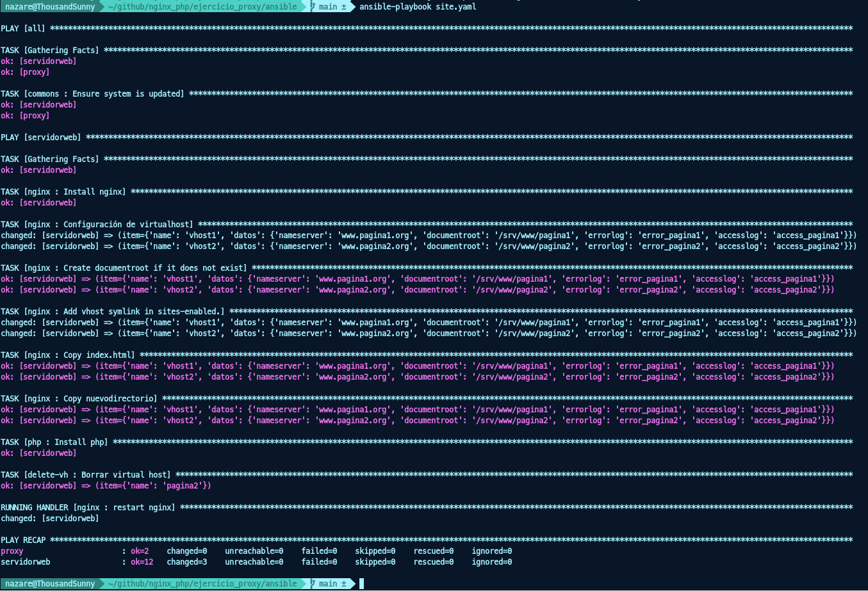Click the PLAY [servidorweb] header line
Image resolution: width=868 pixels, height=591 pixels.
pyautogui.click(x=41, y=137)
